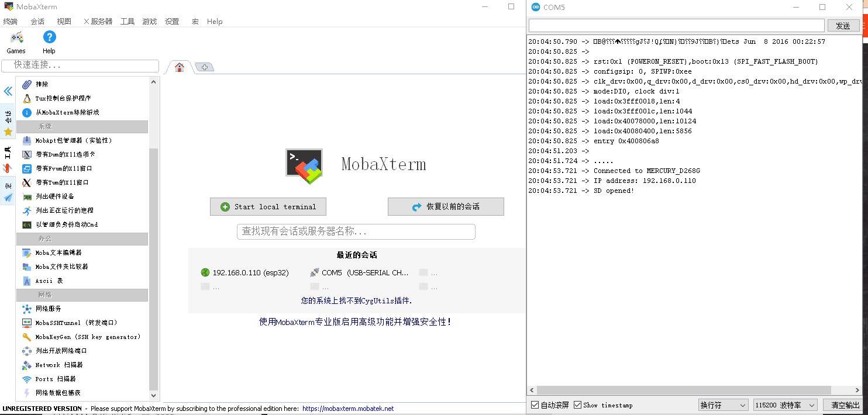Open the 会话 menu
868x415 pixels.
[37, 22]
